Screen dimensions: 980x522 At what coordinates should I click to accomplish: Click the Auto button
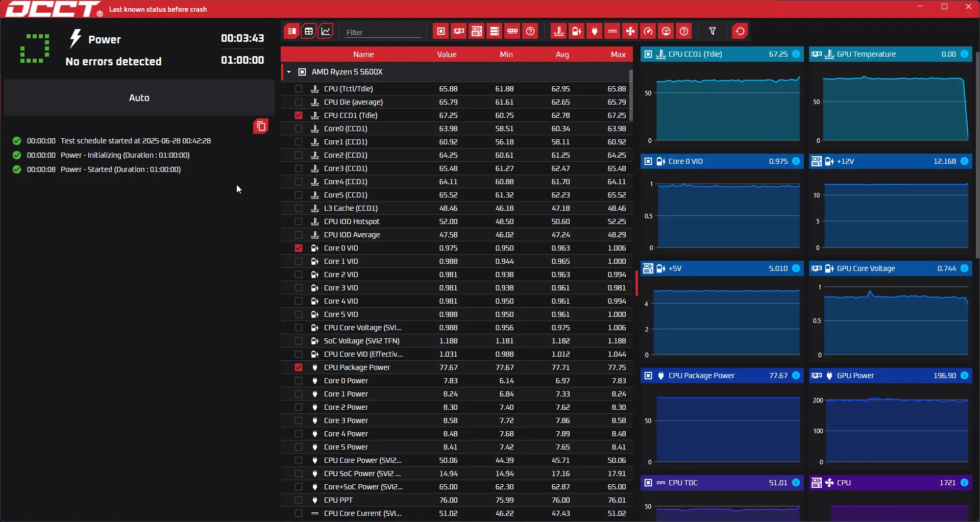tap(139, 97)
